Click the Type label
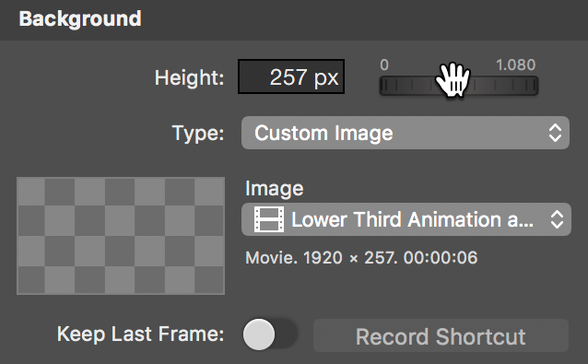The height and width of the screenshot is (364, 588). click(x=198, y=134)
